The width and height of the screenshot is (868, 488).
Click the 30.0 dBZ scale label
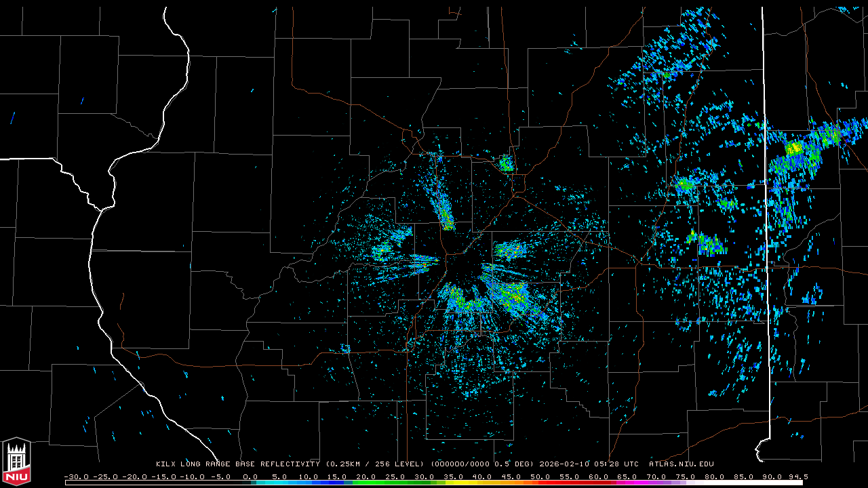[425, 476]
